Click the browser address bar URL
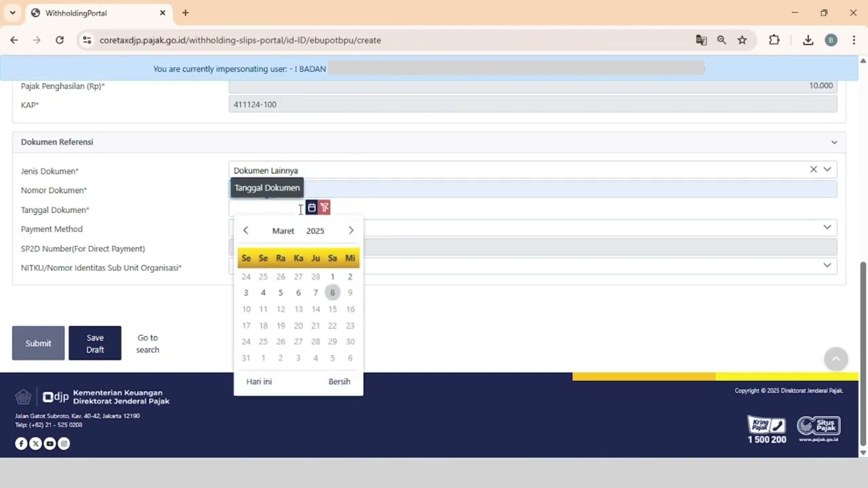 pos(240,40)
